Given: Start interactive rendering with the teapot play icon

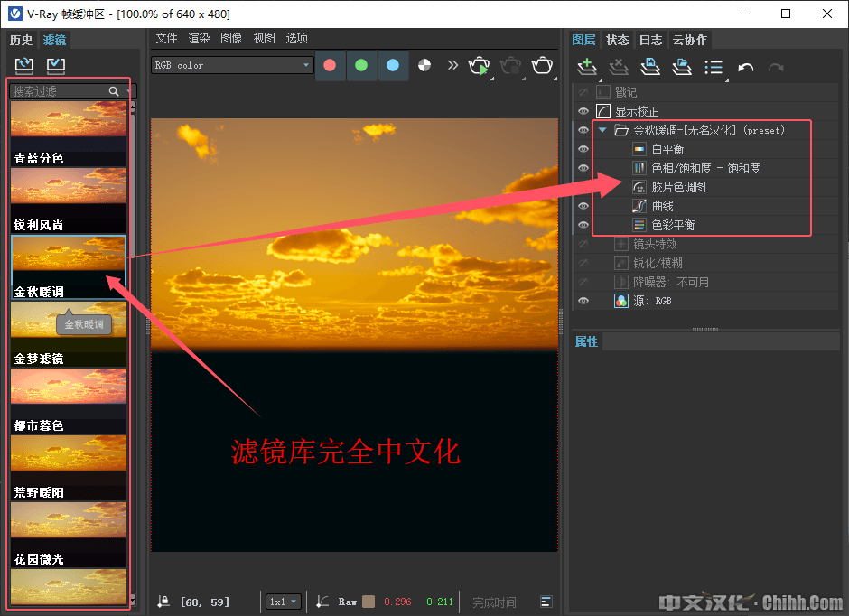Looking at the screenshot, I should [x=479, y=67].
